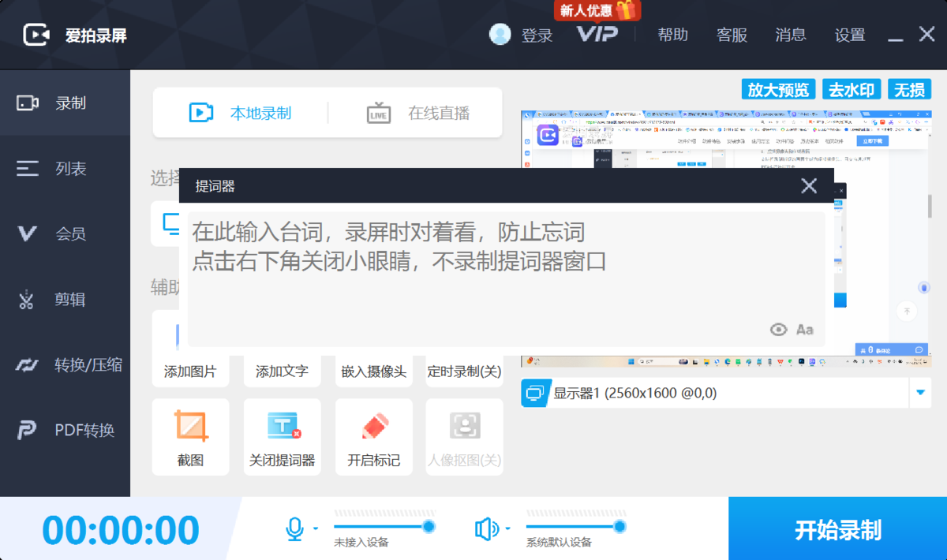This screenshot has width=947, height=560.
Task: Click the PDF转换 P icon
Action: [x=28, y=430]
